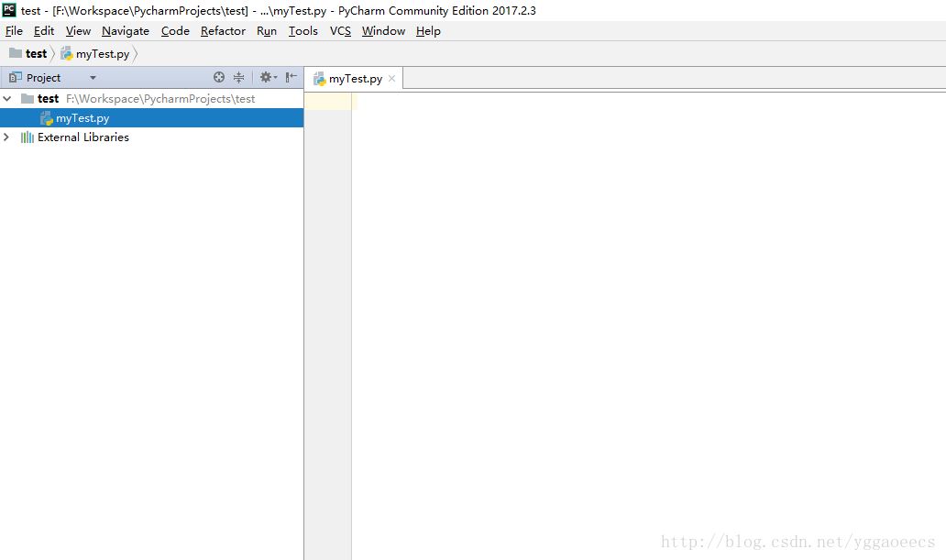This screenshot has height=560, width=946.
Task: Open the Help menu
Action: (x=428, y=31)
